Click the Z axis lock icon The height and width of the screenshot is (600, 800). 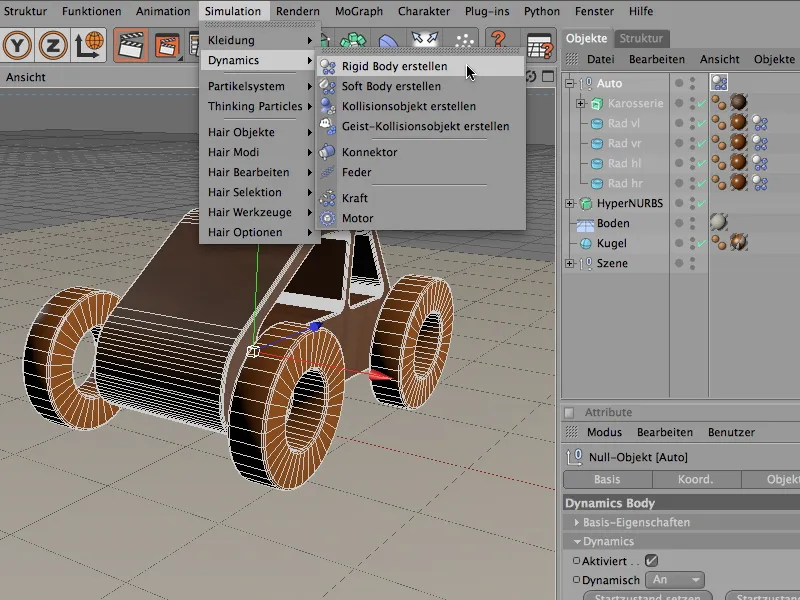point(53,44)
